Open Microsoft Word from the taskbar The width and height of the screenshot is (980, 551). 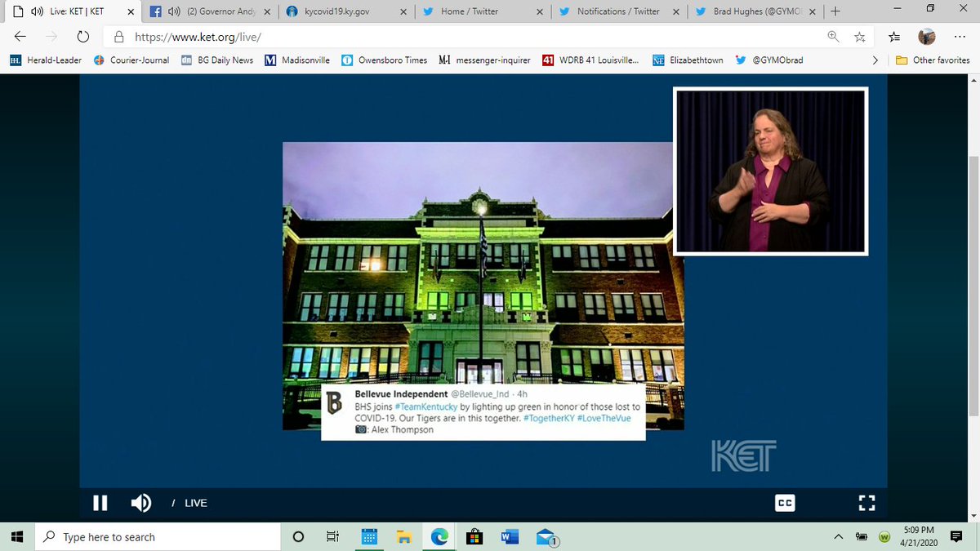coord(510,536)
